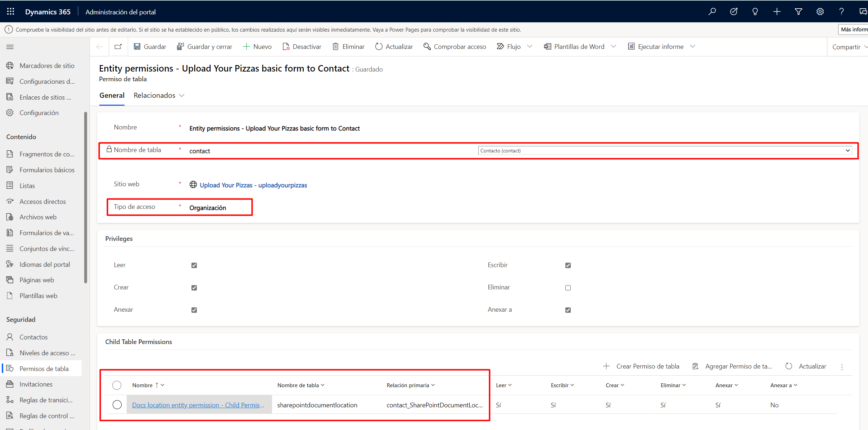Expand the Plantillas de Word chevron
The width and height of the screenshot is (868, 430).
coord(614,47)
